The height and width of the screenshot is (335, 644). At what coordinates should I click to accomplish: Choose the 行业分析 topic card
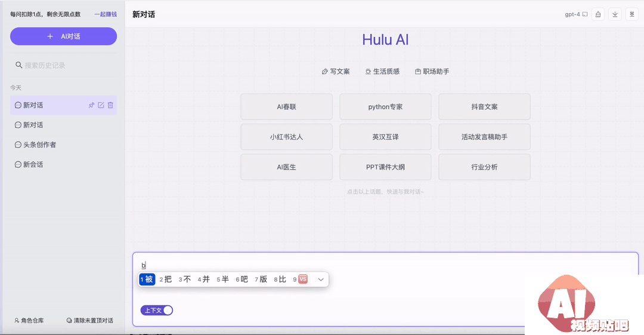pos(484,167)
